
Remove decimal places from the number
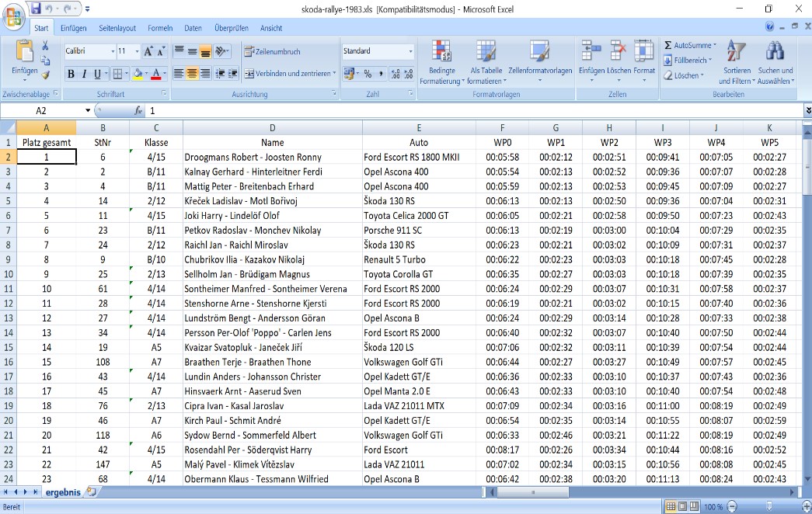coord(409,74)
